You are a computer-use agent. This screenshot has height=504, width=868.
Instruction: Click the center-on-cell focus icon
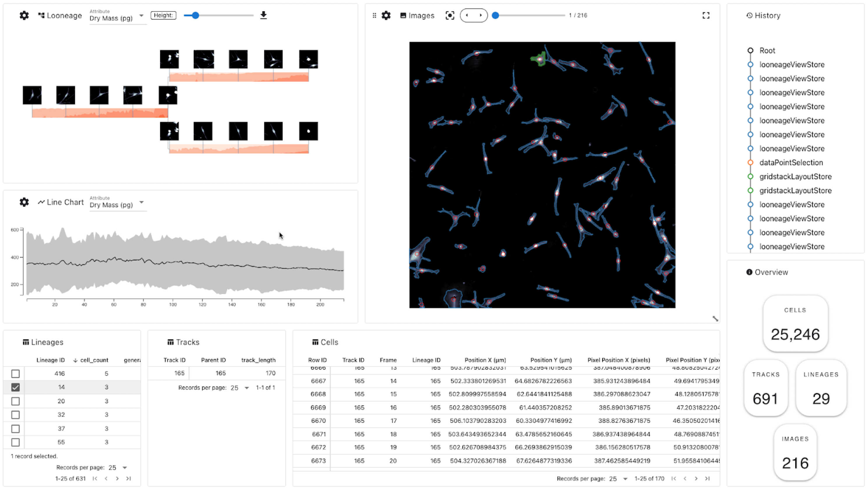point(450,15)
